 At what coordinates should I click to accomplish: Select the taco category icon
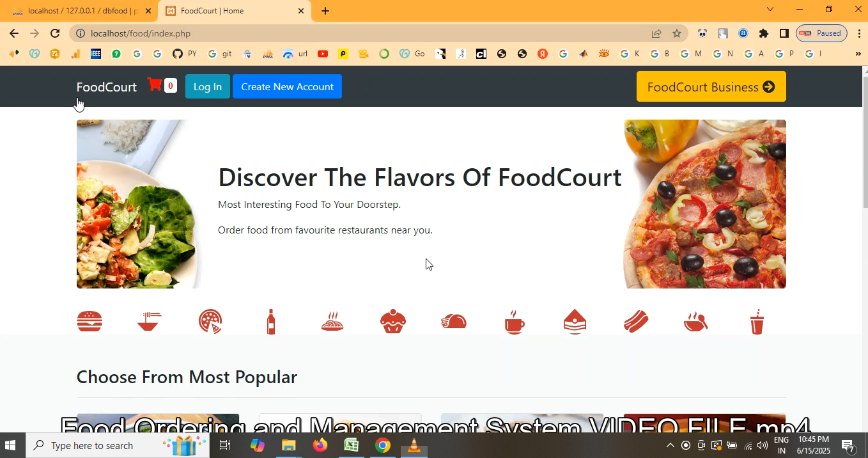coord(454,321)
